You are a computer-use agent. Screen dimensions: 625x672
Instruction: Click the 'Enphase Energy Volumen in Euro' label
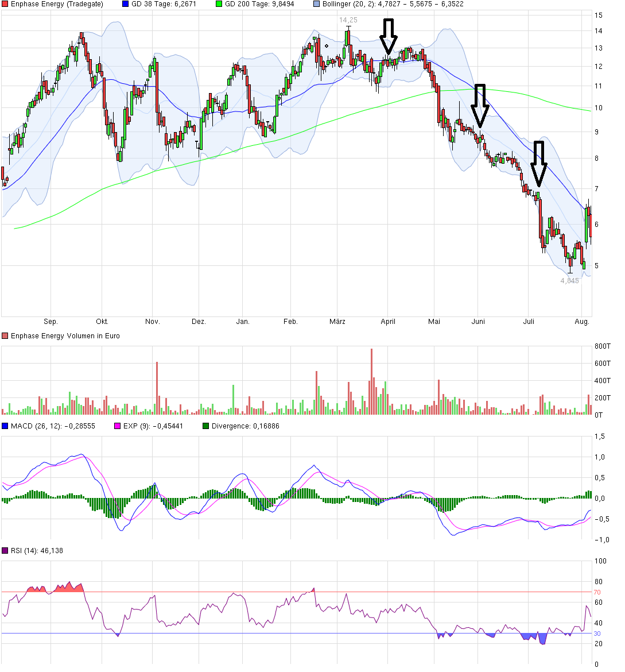coord(65,336)
